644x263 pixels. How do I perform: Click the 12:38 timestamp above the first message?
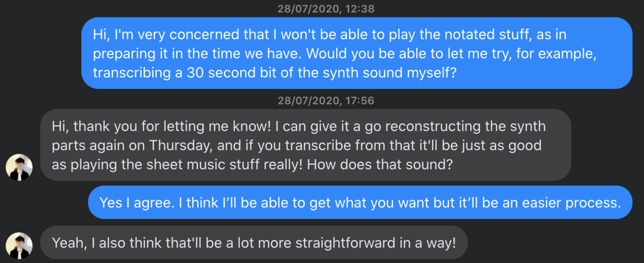326,9
